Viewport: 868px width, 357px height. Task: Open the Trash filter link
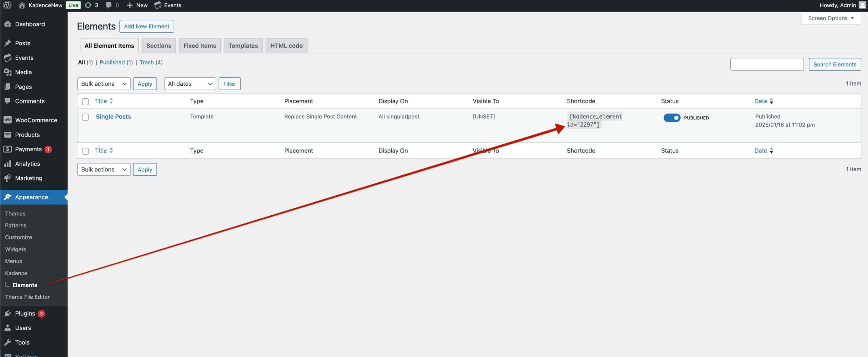coord(146,62)
